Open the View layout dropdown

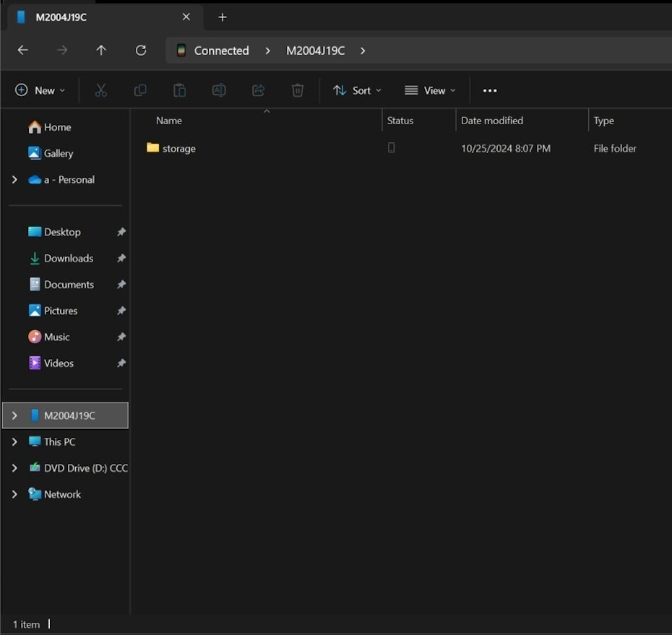pyautogui.click(x=431, y=90)
